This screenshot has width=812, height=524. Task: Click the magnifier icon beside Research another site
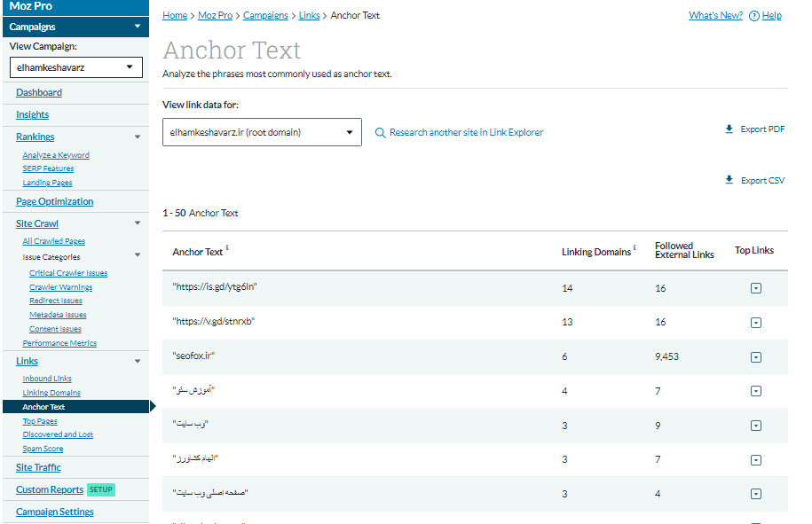(380, 133)
